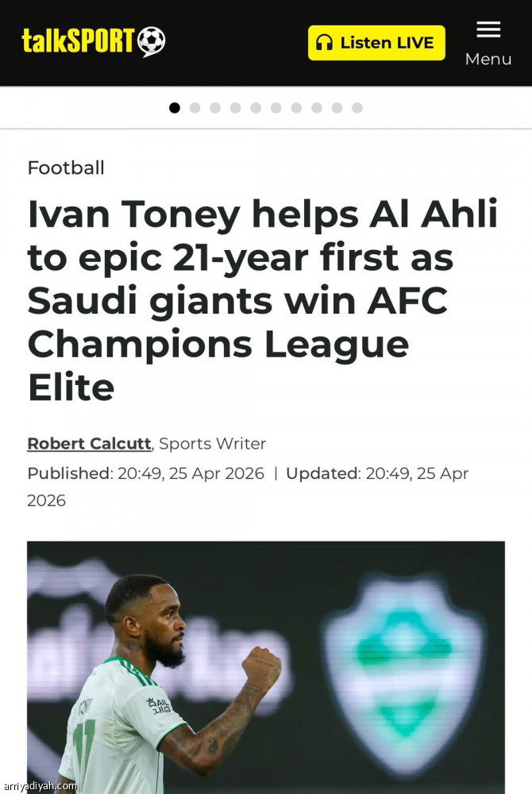Switch to the seventh carousel dot
Screen dimensions: 532x794
point(296,108)
